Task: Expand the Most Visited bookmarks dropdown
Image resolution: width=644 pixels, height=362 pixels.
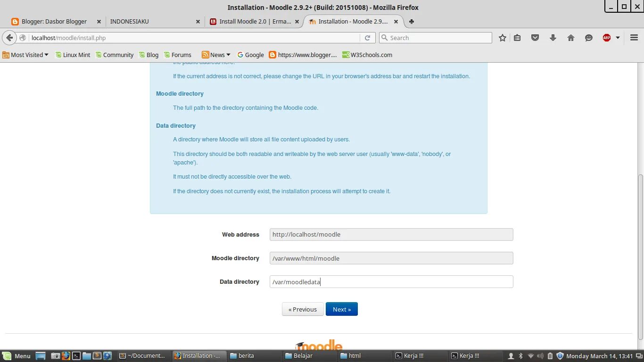Action: [x=25, y=55]
